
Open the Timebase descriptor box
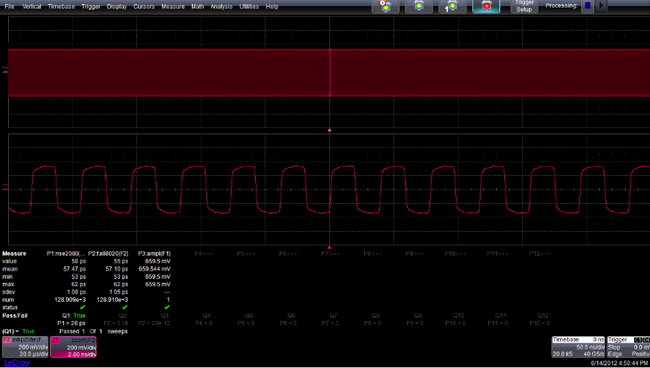[578, 347]
